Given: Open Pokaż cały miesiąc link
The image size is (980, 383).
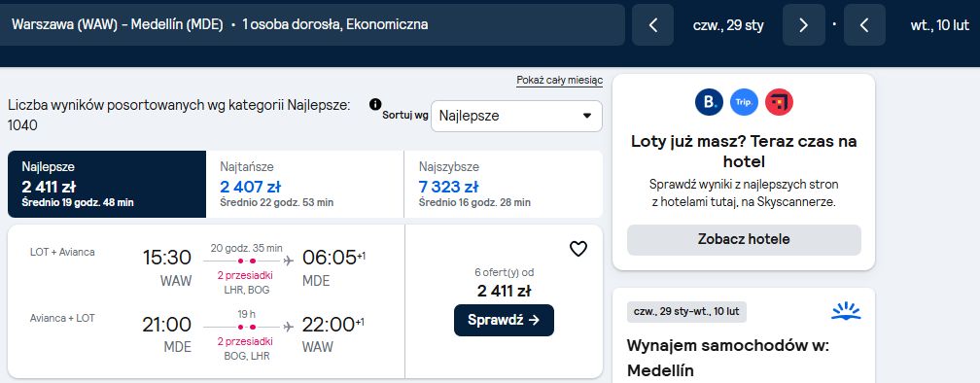Looking at the screenshot, I should [559, 81].
